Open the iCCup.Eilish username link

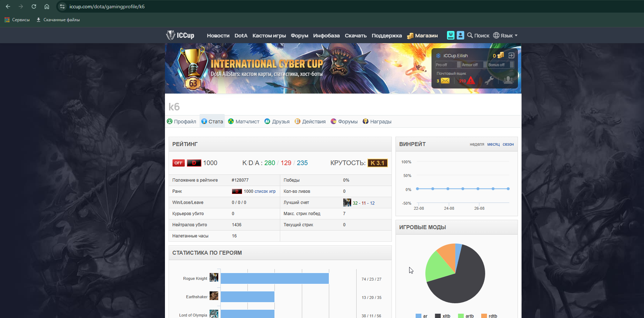456,56
